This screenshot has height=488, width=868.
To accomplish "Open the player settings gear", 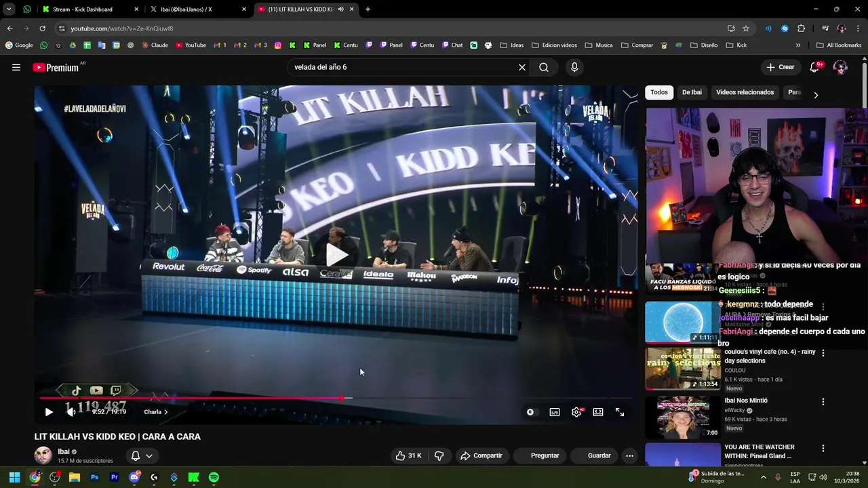I will [x=576, y=412].
